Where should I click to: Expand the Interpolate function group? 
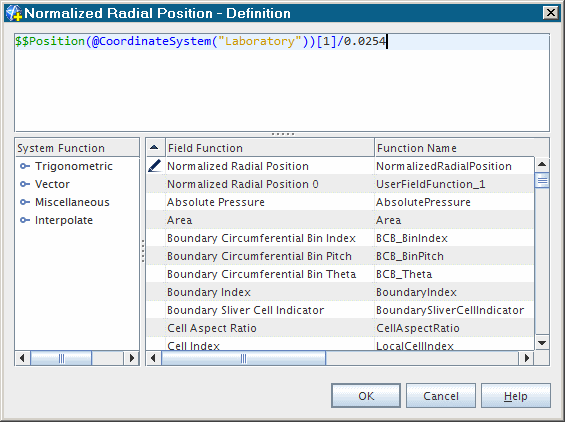(x=25, y=220)
